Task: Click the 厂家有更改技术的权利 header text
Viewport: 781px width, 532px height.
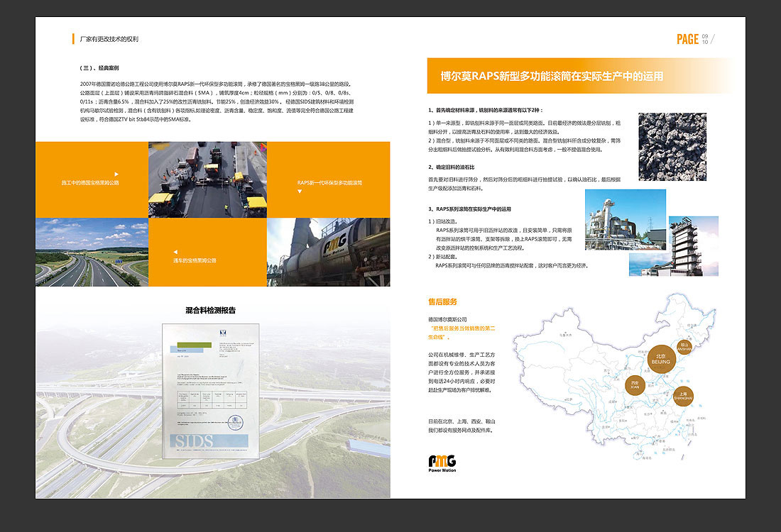Action: (x=109, y=39)
